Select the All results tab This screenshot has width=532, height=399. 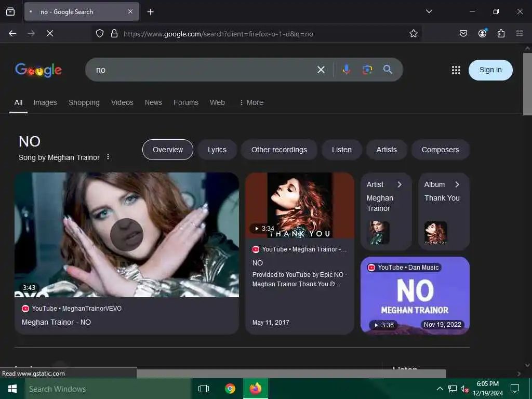pyautogui.click(x=18, y=102)
